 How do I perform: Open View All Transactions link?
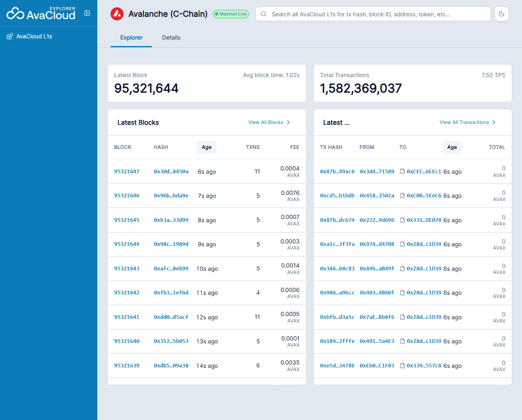click(468, 122)
